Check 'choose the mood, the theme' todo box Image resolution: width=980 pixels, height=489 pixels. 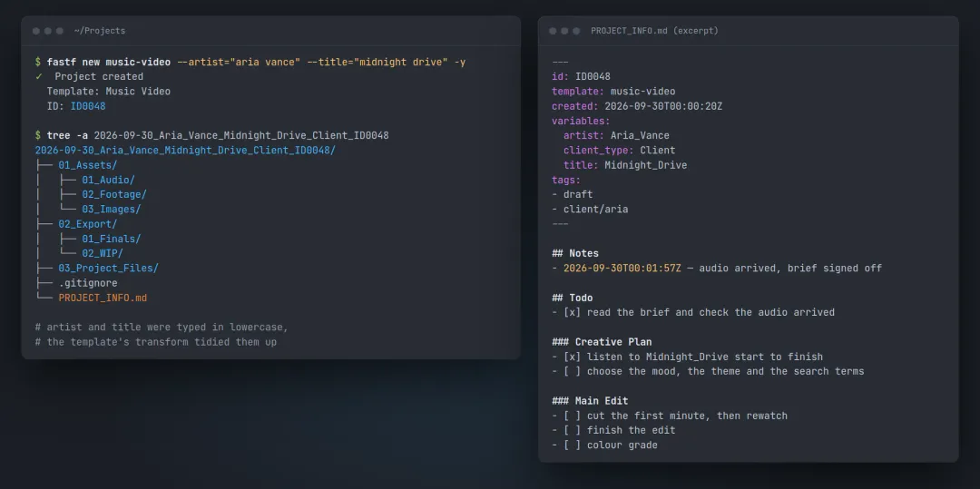tap(572, 372)
